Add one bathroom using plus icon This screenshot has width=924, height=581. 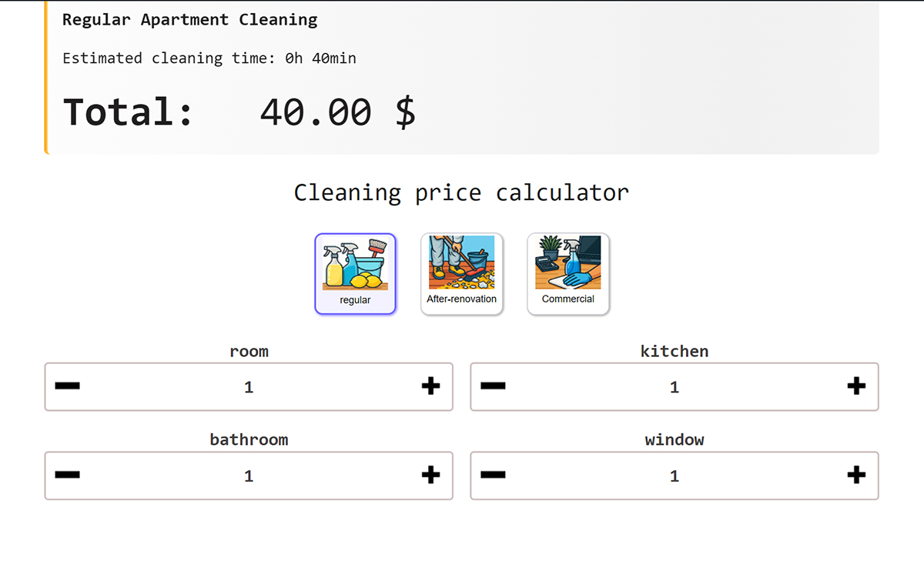pos(430,476)
